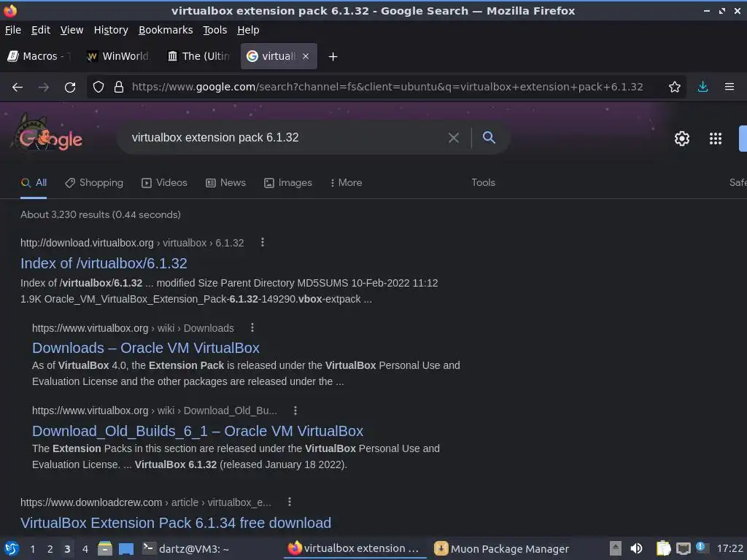Switch to virtual desktop 3
Image resolution: width=747 pixels, height=560 pixels.
coord(67,549)
